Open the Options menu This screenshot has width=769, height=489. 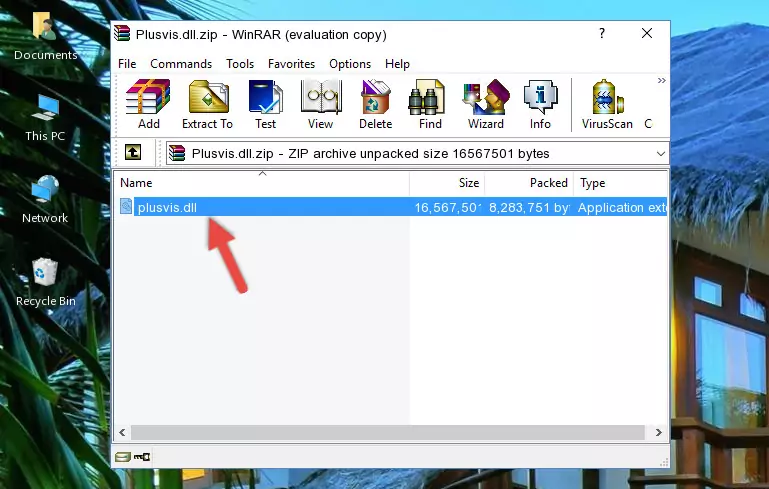point(350,64)
